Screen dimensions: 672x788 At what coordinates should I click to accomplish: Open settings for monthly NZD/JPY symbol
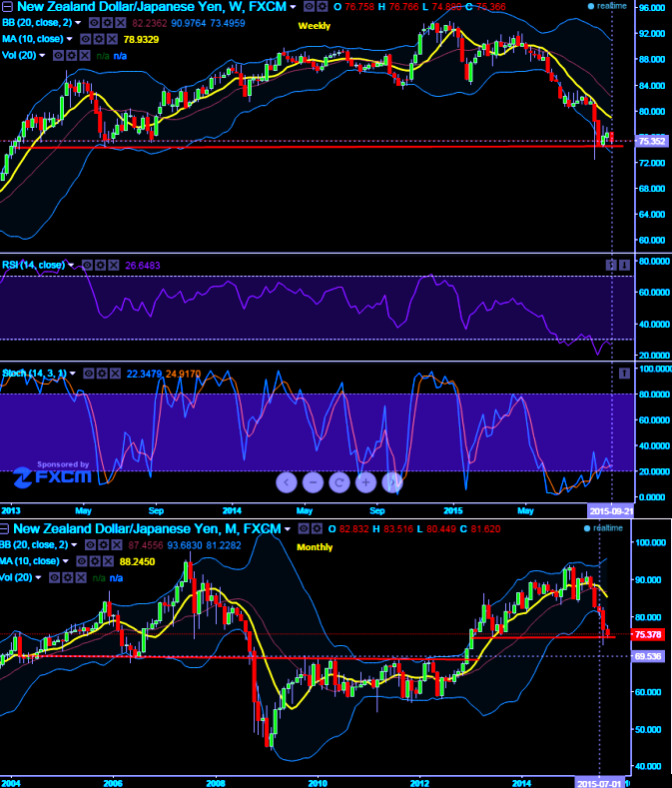tap(317, 528)
